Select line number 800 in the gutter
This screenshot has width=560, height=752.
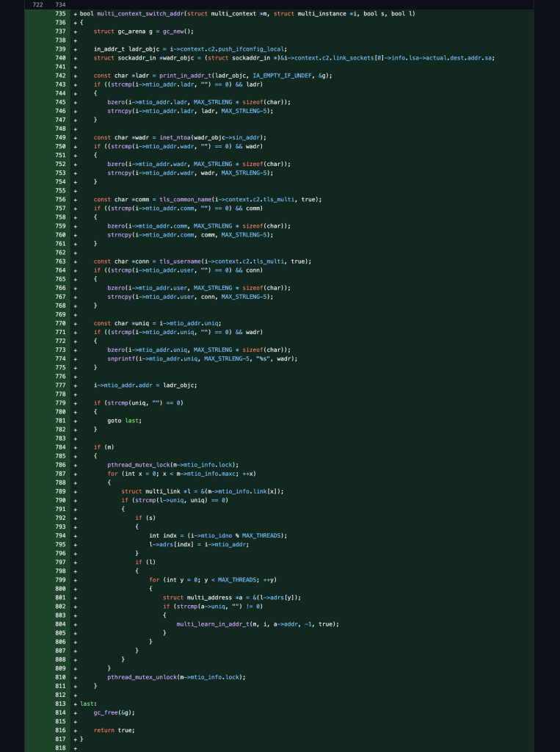click(60, 588)
